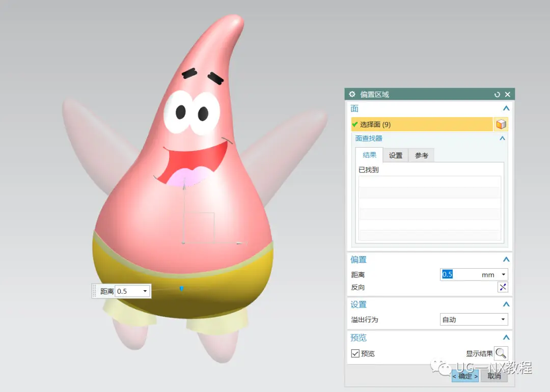The height and width of the screenshot is (392, 550).
Task: Collapse the 面查找器 group
Action: 502,138
